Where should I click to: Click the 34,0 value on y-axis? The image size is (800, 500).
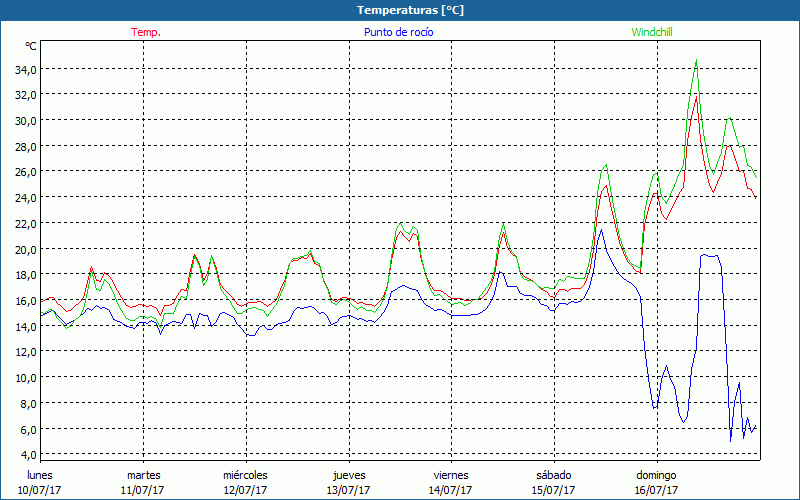[x=24, y=69]
